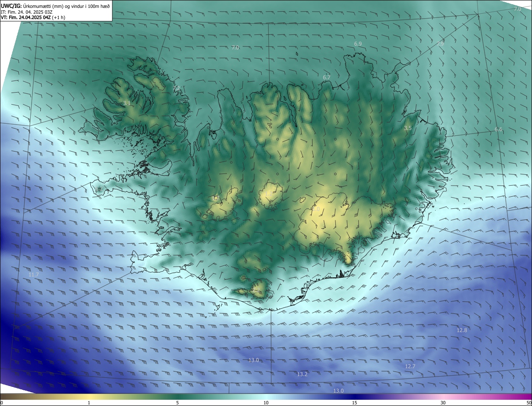Click the 6.9 value label on the map

coord(358,44)
